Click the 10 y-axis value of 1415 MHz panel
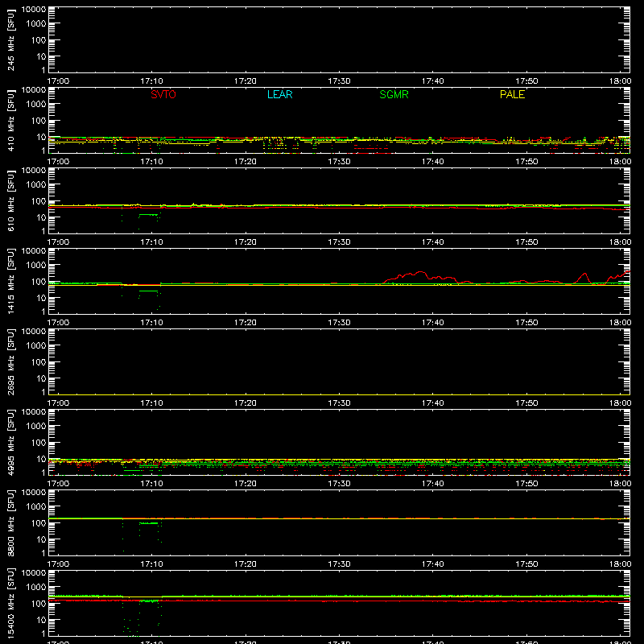The image size is (644, 644). coord(41,298)
